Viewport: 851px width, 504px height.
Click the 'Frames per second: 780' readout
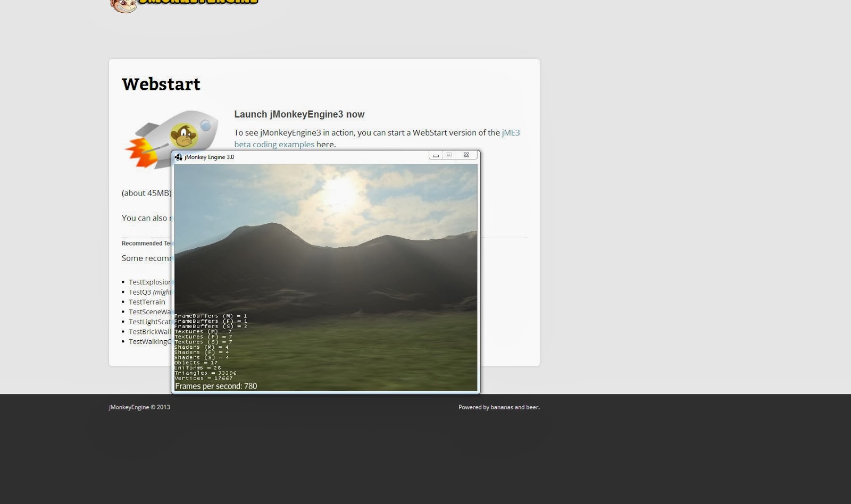point(216,386)
